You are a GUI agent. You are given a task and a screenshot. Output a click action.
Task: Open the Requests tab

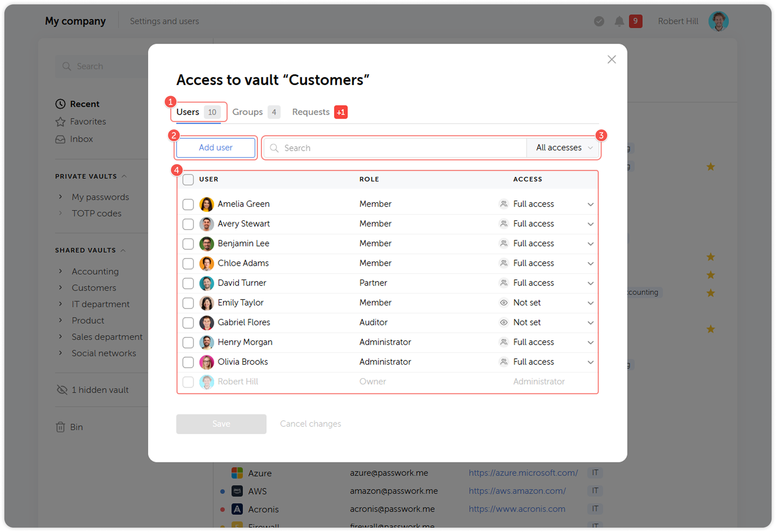coord(311,112)
